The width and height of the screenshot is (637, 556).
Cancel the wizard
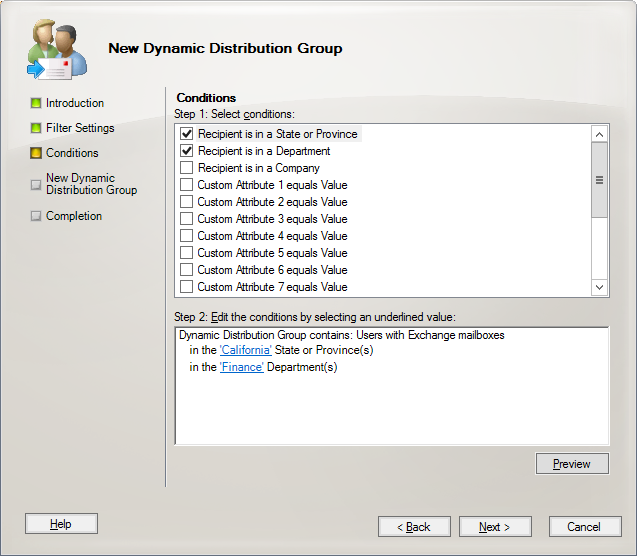click(585, 527)
